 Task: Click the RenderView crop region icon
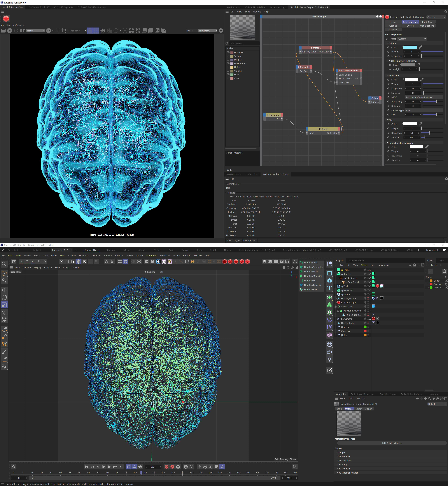coord(64,31)
